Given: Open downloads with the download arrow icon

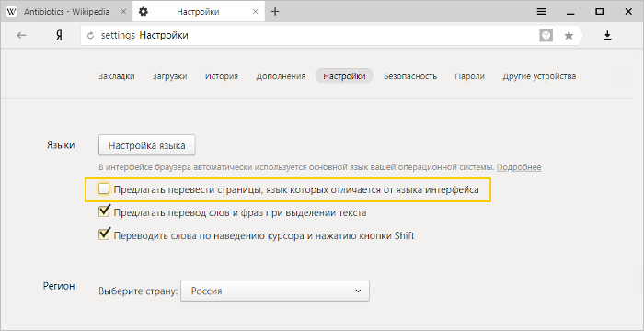Looking at the screenshot, I should click(x=607, y=36).
